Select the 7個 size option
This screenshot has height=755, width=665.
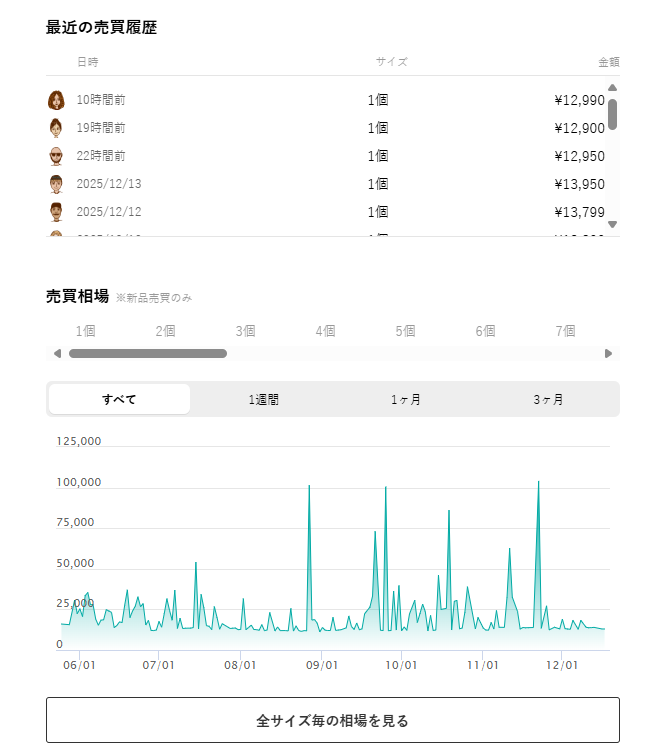click(565, 331)
